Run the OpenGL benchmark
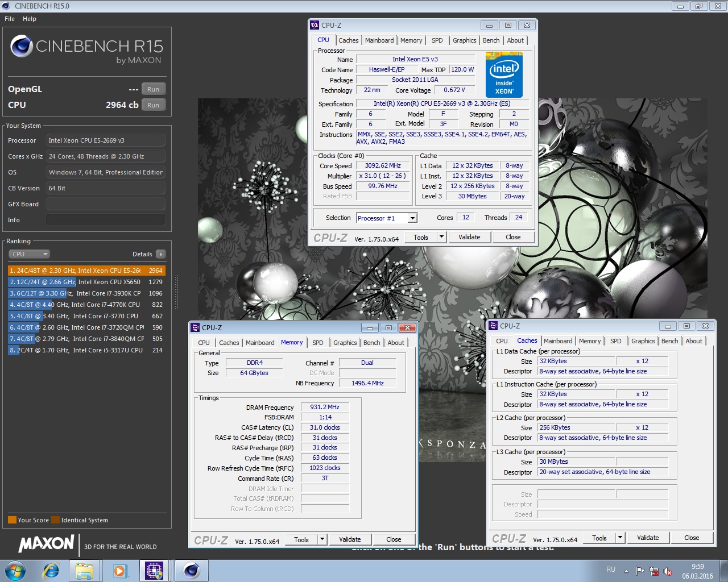This screenshot has height=582, width=728. (153, 89)
